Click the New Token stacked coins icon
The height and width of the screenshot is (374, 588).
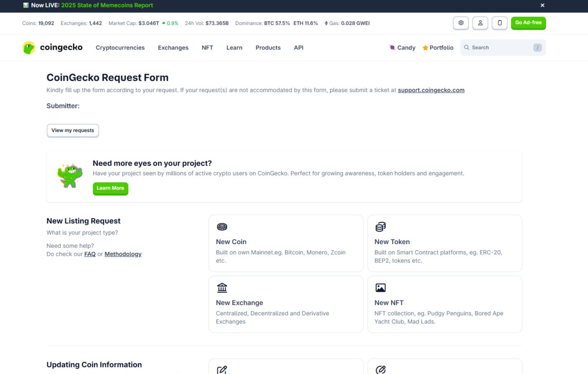pos(380,226)
